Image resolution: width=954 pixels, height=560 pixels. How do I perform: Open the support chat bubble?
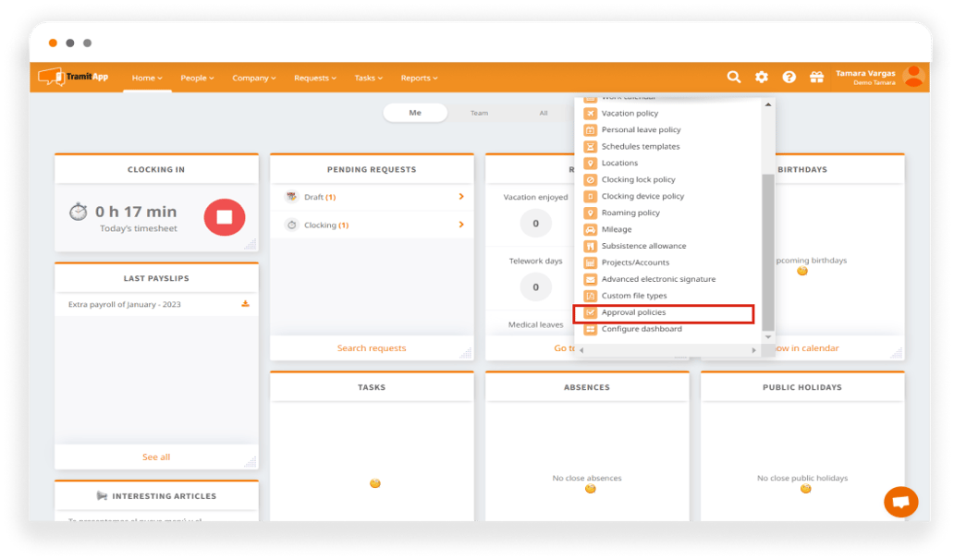tap(900, 502)
